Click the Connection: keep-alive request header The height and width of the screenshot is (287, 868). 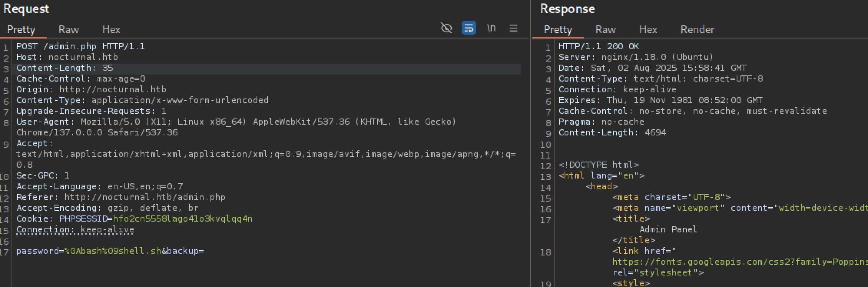[x=75, y=230]
